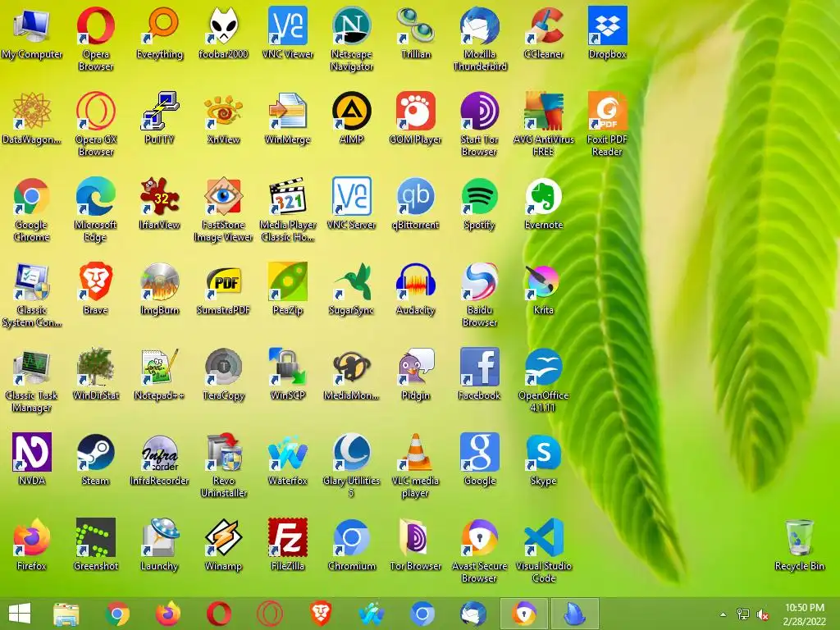840x630 pixels.
Task: Select the DataWagon desktop shortcut
Action: [32, 118]
